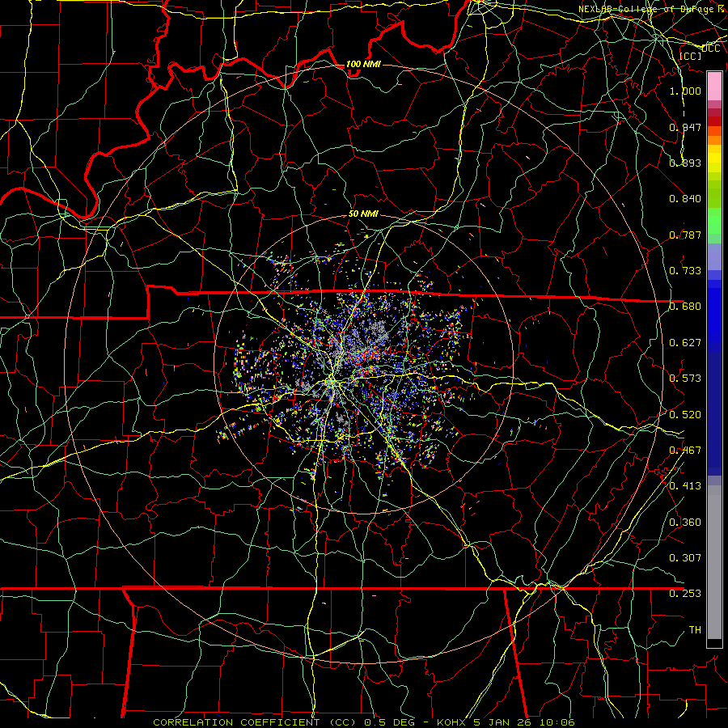Select the pink swatch atop the legend
This screenshot has height=728, width=728.
(714, 87)
